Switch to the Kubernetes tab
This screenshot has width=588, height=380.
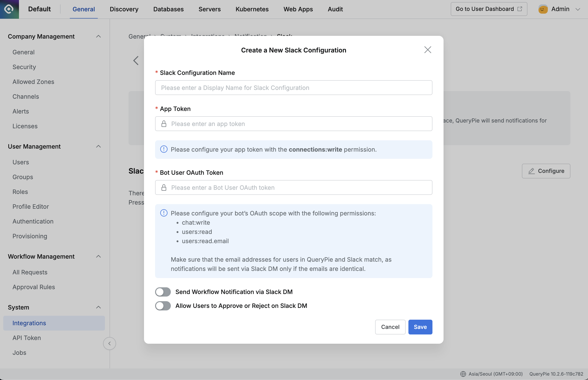click(x=252, y=9)
